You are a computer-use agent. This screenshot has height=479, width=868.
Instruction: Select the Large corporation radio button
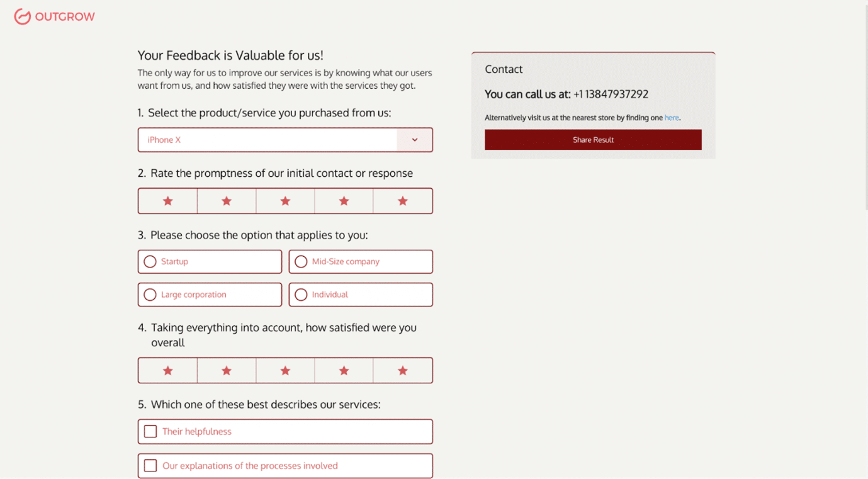click(x=150, y=295)
